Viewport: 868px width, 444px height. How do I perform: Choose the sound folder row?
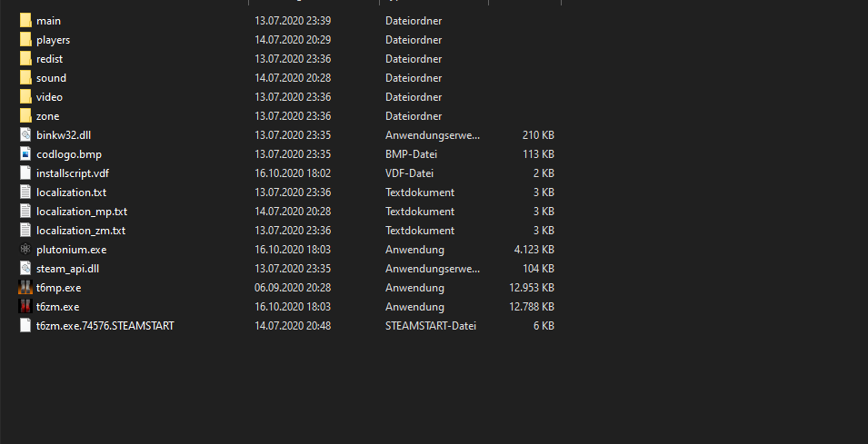[x=286, y=78]
